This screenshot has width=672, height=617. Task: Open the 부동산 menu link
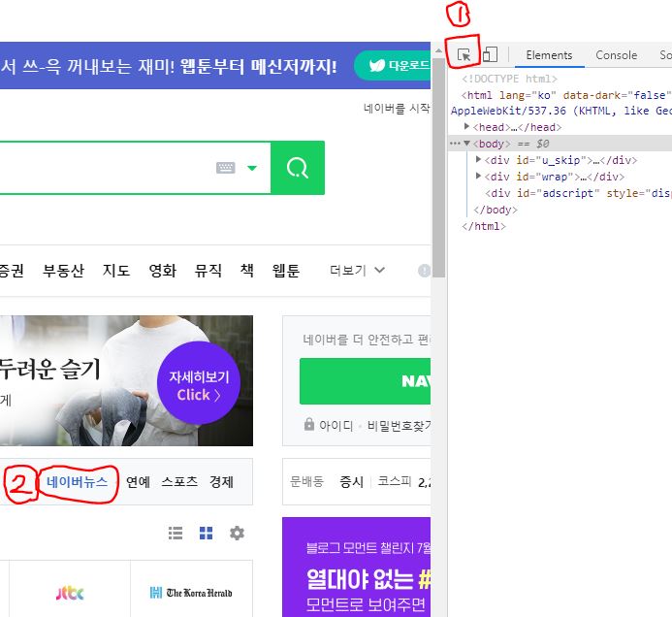point(63,271)
